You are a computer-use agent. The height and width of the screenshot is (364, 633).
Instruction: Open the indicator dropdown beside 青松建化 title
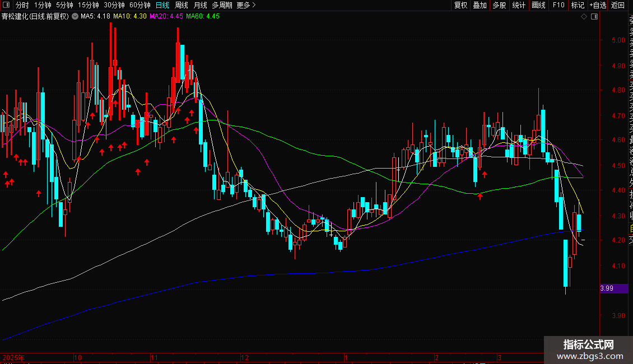(x=75, y=16)
